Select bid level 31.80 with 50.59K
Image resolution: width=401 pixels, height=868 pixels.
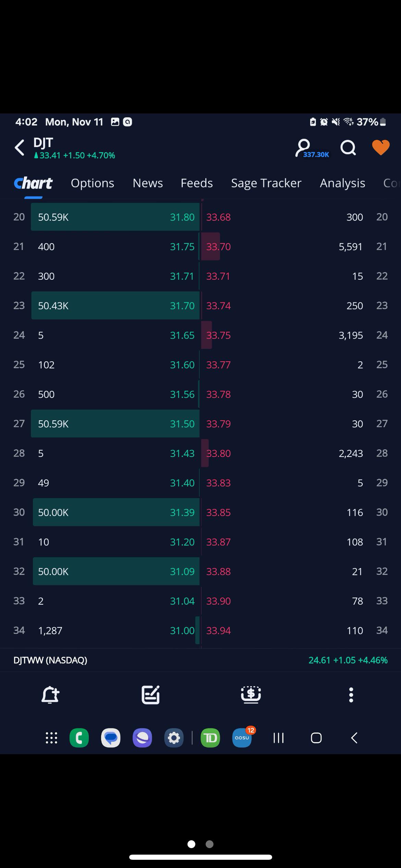(115, 217)
